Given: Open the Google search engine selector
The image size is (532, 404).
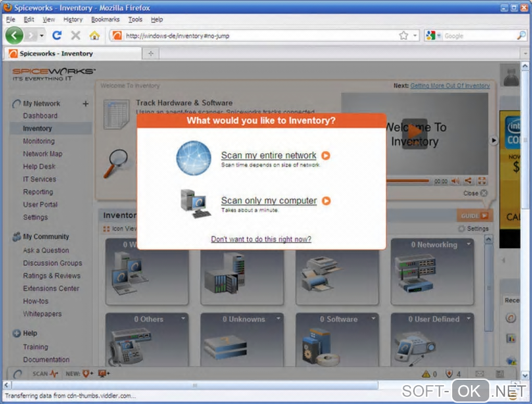Looking at the screenshot, I should 433,35.
